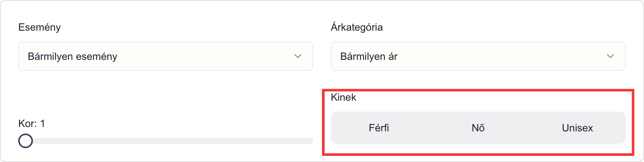This screenshot has height=162, width=644.
Task: Click the Kor slider handle
Action: pyautogui.click(x=26, y=141)
